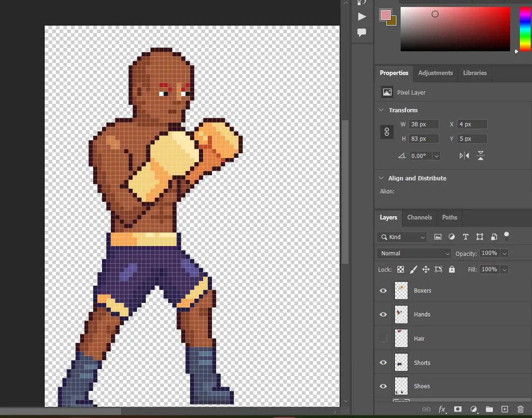Open the Normal blend mode dropdown

click(x=414, y=254)
